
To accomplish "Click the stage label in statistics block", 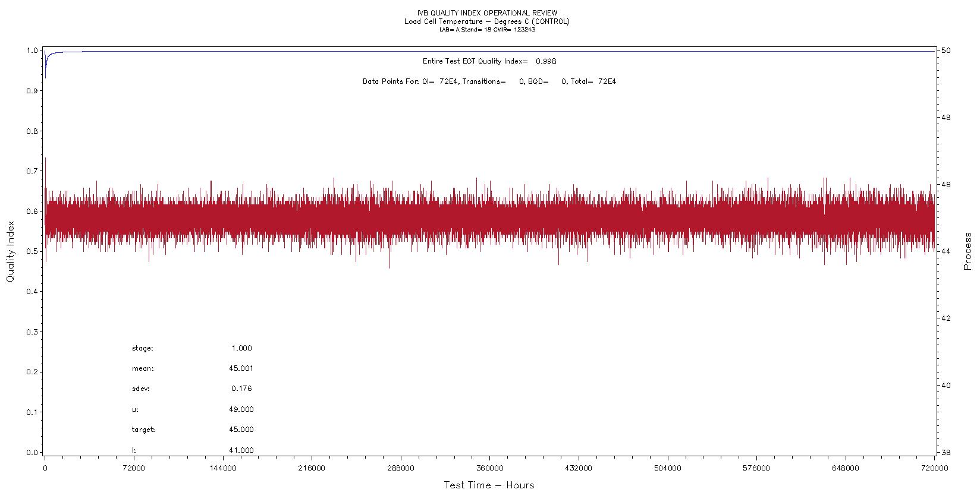I will pos(142,349).
